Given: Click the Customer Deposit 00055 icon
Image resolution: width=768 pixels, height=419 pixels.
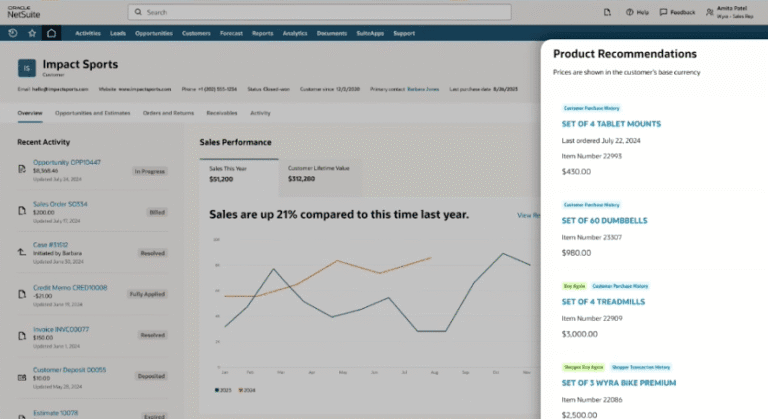Looking at the screenshot, I should (x=22, y=377).
